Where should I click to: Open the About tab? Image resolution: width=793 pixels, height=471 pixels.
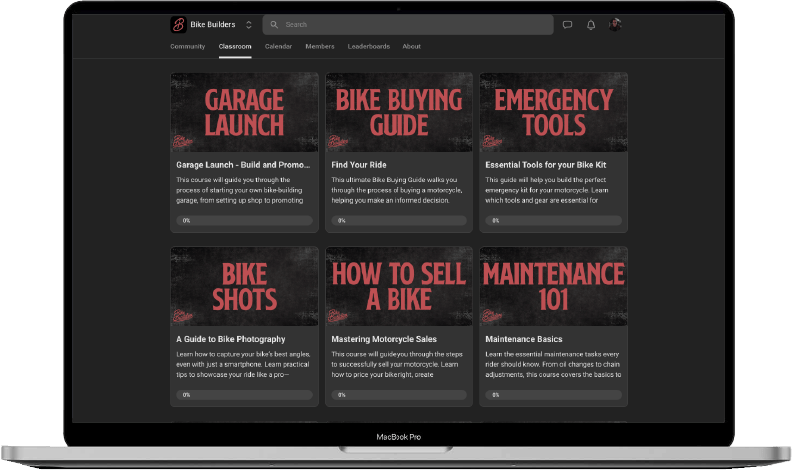coord(412,46)
